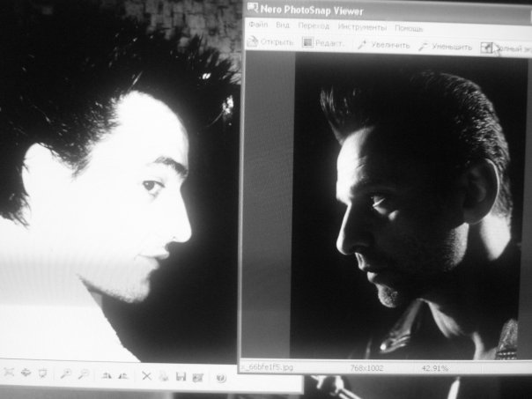
Task: Click the Увеличить zoom-in button
Action: [x=384, y=45]
